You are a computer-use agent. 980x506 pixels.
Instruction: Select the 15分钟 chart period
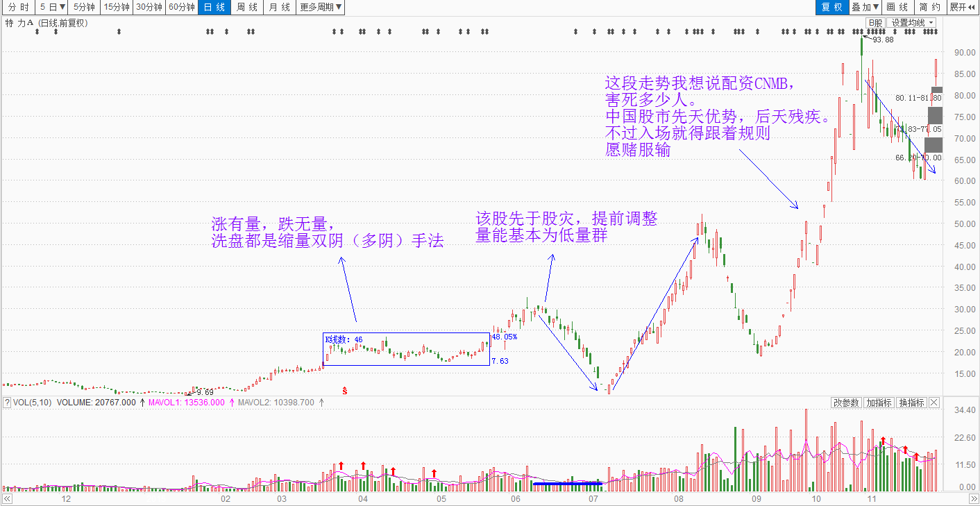click(116, 7)
